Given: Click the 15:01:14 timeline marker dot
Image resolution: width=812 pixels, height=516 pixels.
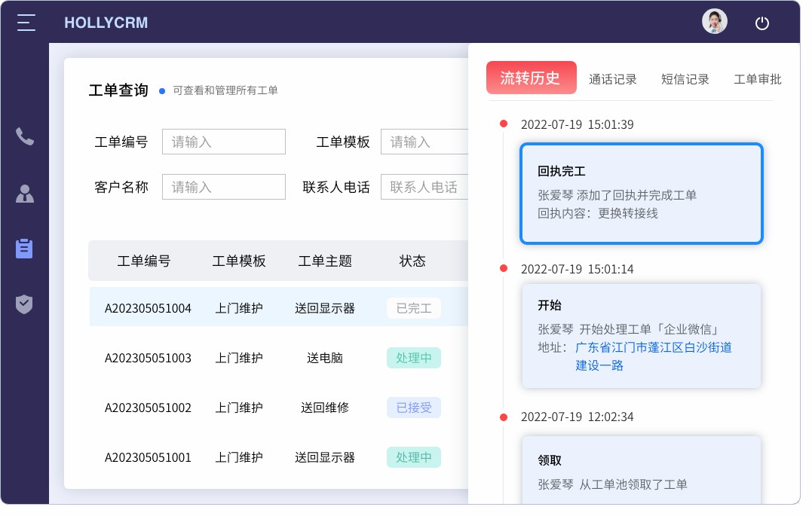Looking at the screenshot, I should tap(504, 268).
